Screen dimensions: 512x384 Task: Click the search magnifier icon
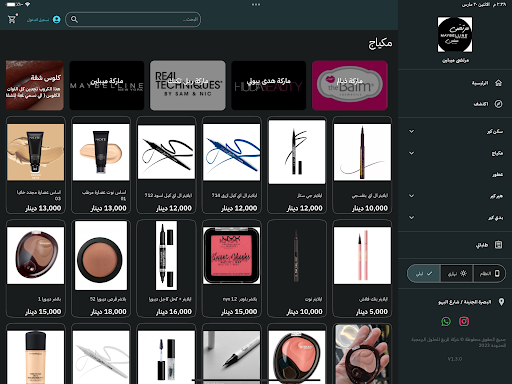(x=74, y=20)
